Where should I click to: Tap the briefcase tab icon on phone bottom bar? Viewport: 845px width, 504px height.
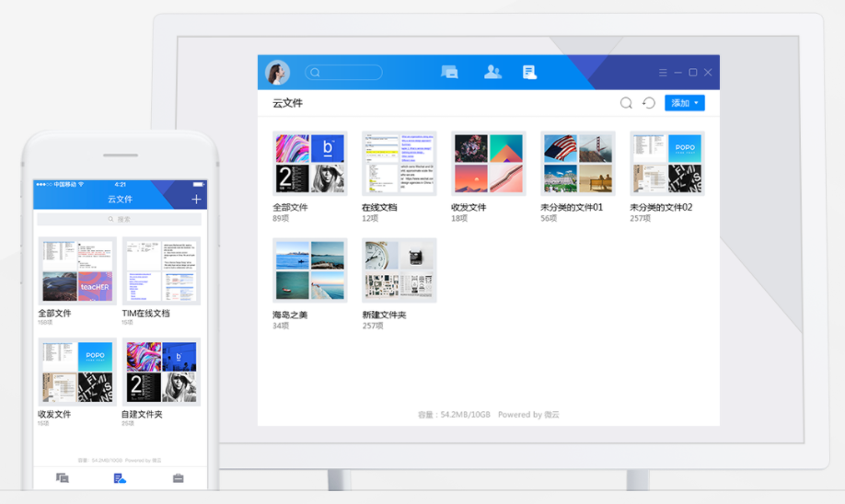click(x=179, y=478)
